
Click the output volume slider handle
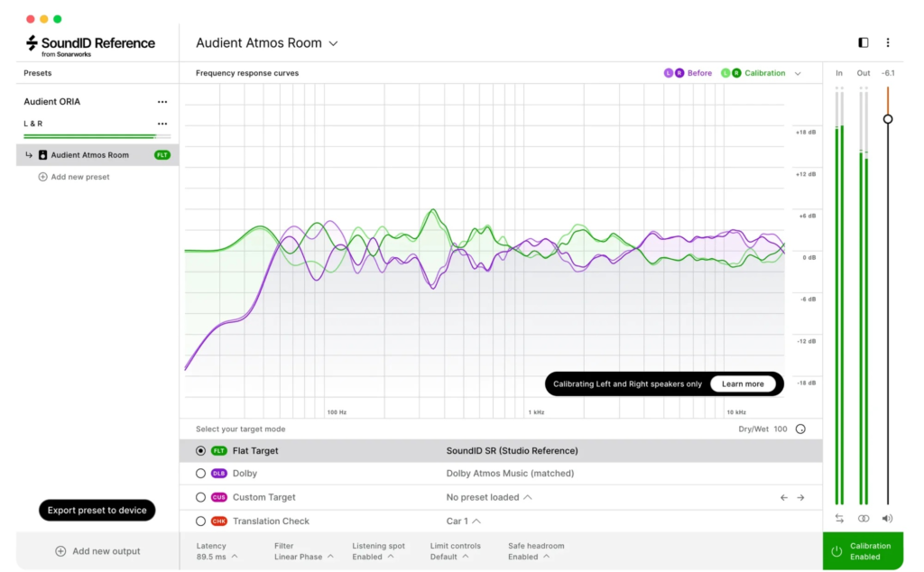(888, 119)
